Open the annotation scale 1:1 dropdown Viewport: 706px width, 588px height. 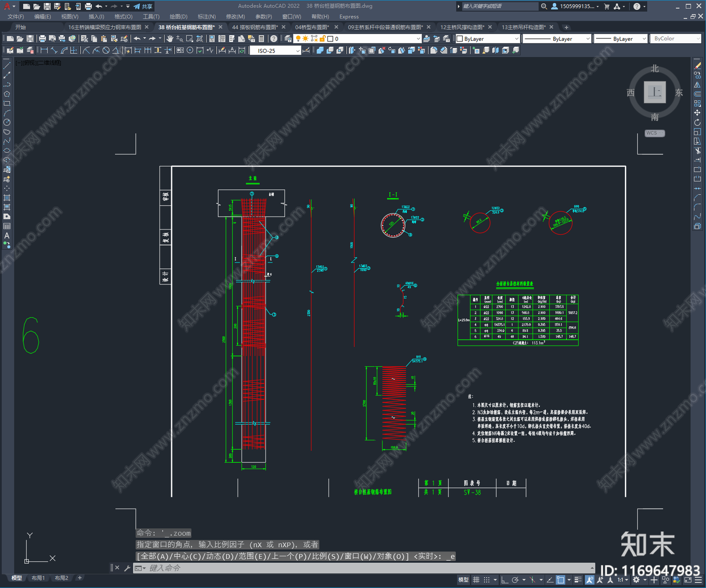[623, 580]
